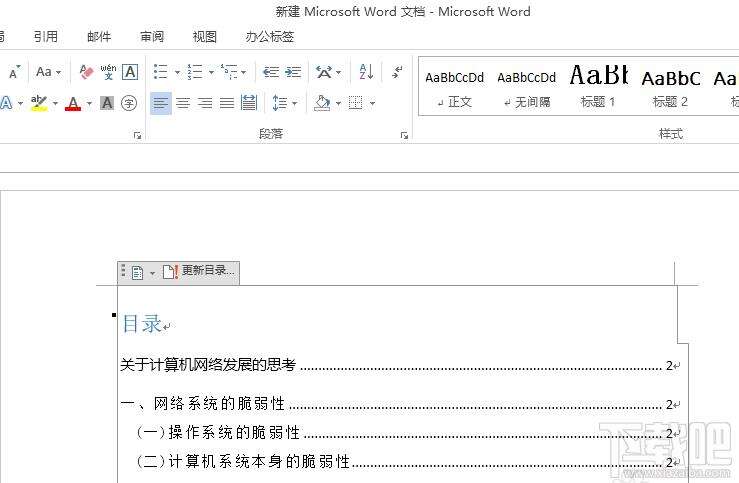
Task: Open the 引用 ribbon tab
Action: click(46, 36)
